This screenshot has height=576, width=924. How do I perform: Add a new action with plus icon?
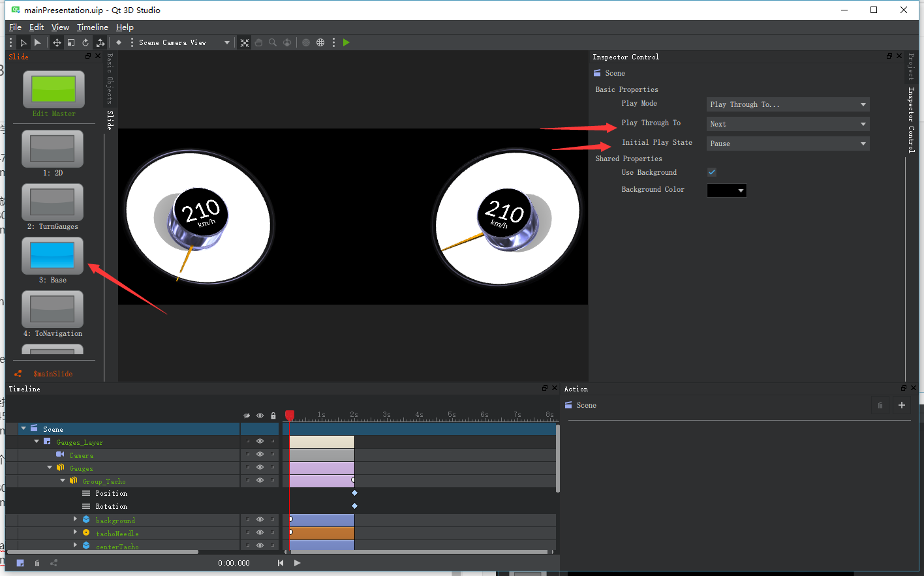(x=901, y=405)
